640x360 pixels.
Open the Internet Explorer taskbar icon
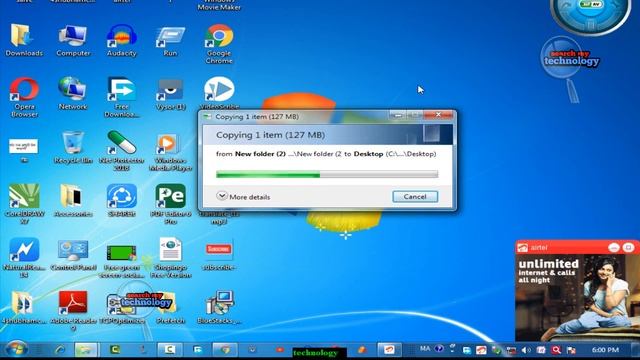point(60,350)
